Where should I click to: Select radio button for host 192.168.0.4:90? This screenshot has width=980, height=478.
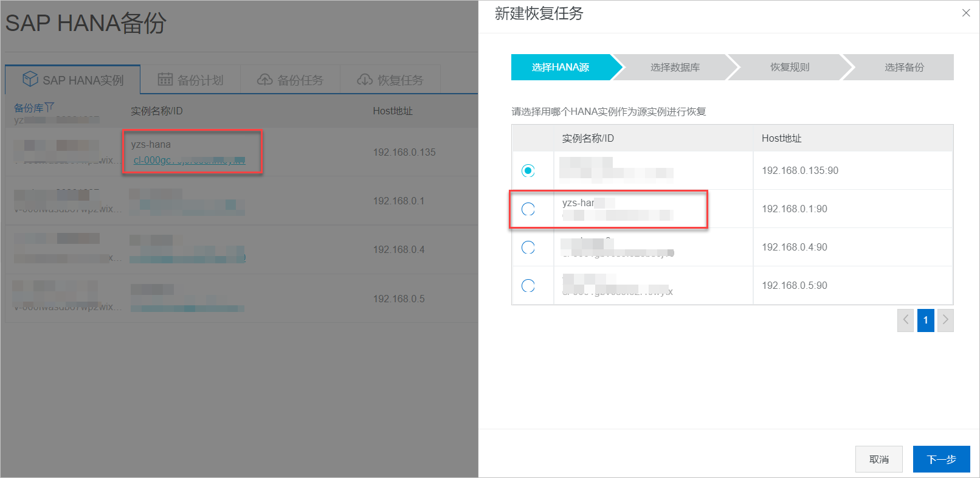pyautogui.click(x=528, y=248)
